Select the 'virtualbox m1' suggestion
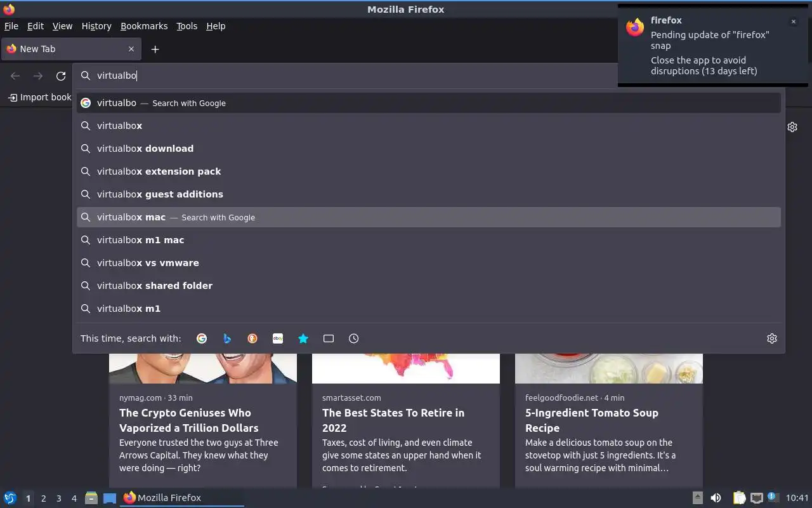The width and height of the screenshot is (812, 508). point(429,309)
